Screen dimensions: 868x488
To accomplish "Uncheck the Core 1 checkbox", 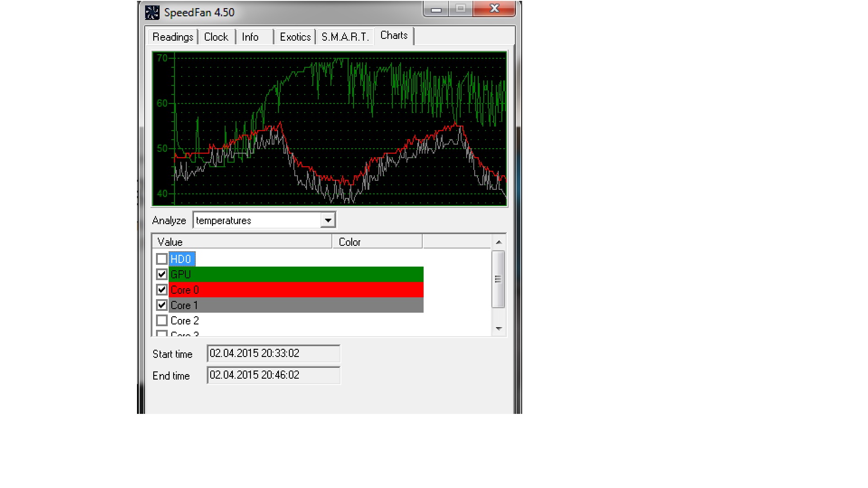I will [162, 305].
